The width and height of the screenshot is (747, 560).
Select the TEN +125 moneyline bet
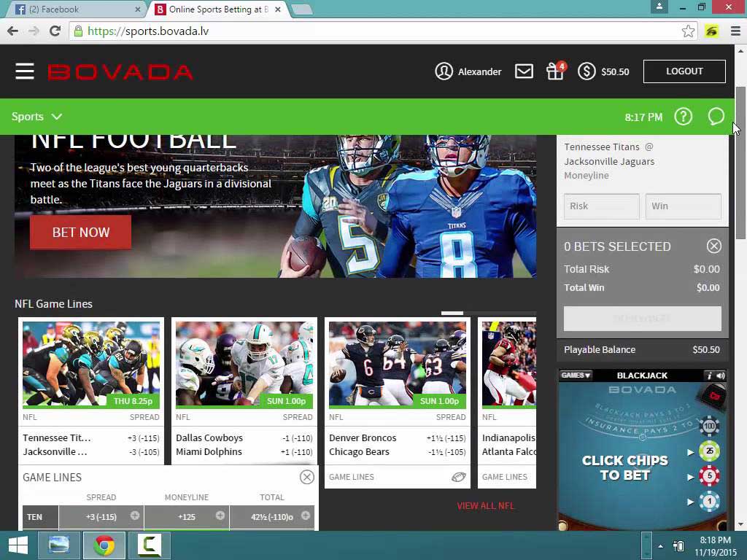point(187,517)
